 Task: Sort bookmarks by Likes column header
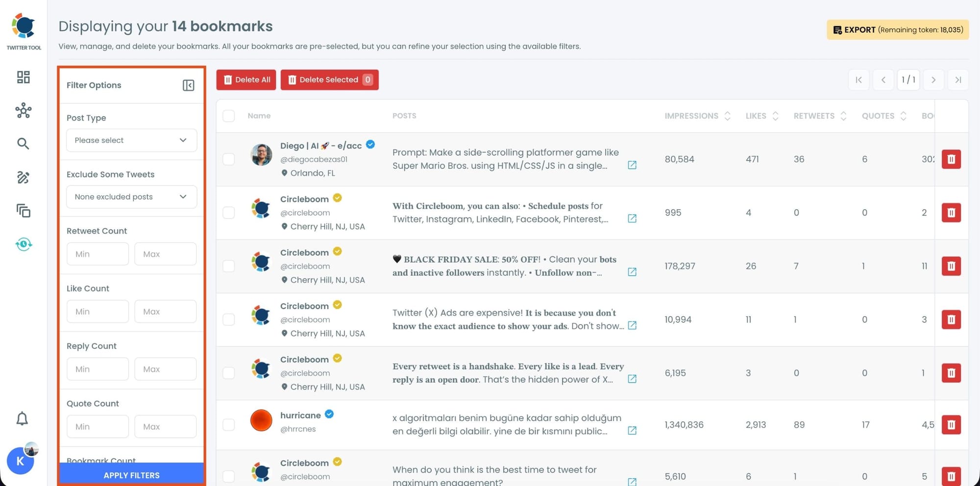(x=761, y=116)
